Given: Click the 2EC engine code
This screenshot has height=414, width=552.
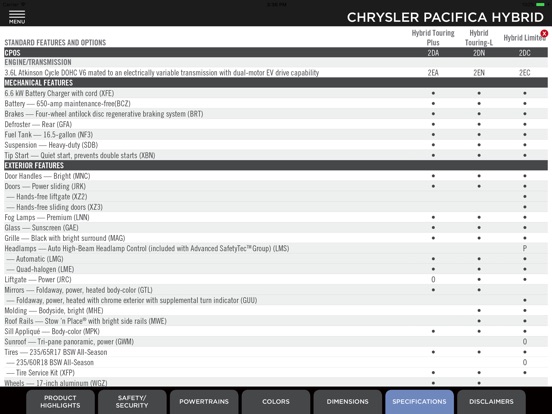Looking at the screenshot, I should 525,73.
